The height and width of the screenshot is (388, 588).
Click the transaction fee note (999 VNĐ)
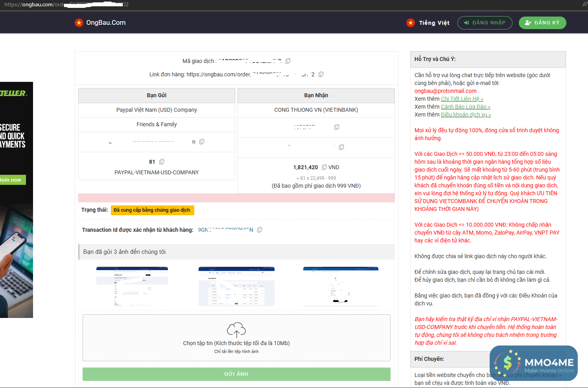(316, 186)
